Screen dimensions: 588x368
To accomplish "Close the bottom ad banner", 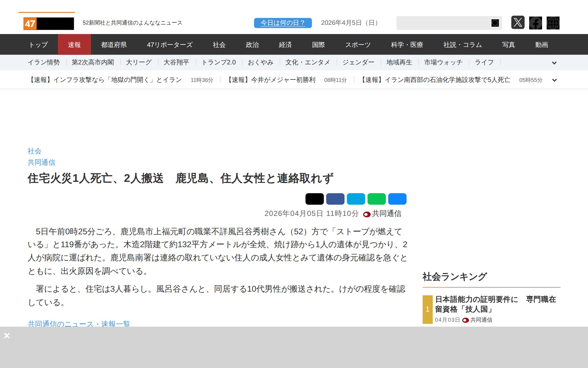I will (7, 336).
